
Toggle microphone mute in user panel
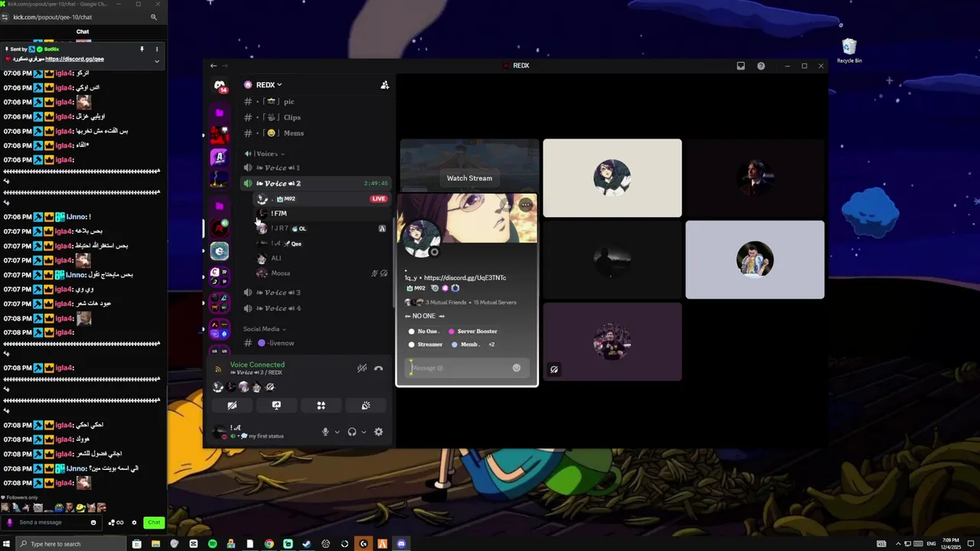[x=325, y=432]
